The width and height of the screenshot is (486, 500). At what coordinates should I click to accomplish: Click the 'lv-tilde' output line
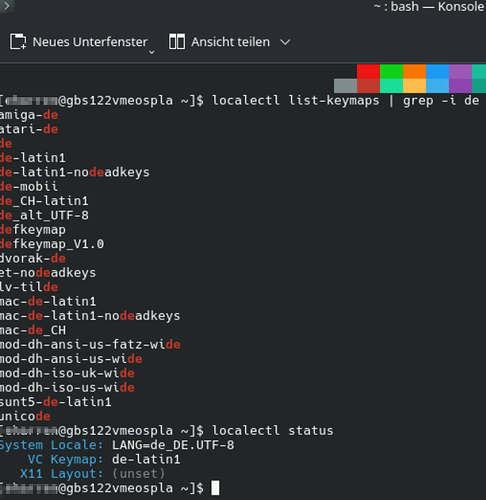tap(29, 287)
